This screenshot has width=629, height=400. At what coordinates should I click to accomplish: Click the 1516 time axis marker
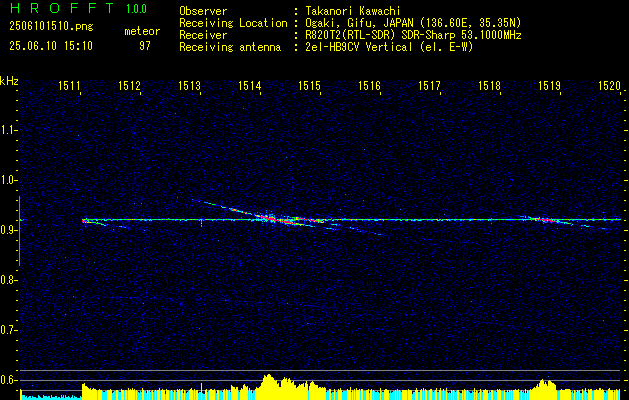(369, 85)
